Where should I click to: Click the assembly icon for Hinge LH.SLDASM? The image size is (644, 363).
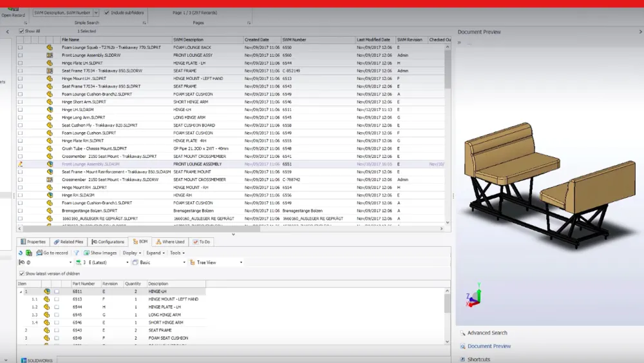[x=50, y=110]
